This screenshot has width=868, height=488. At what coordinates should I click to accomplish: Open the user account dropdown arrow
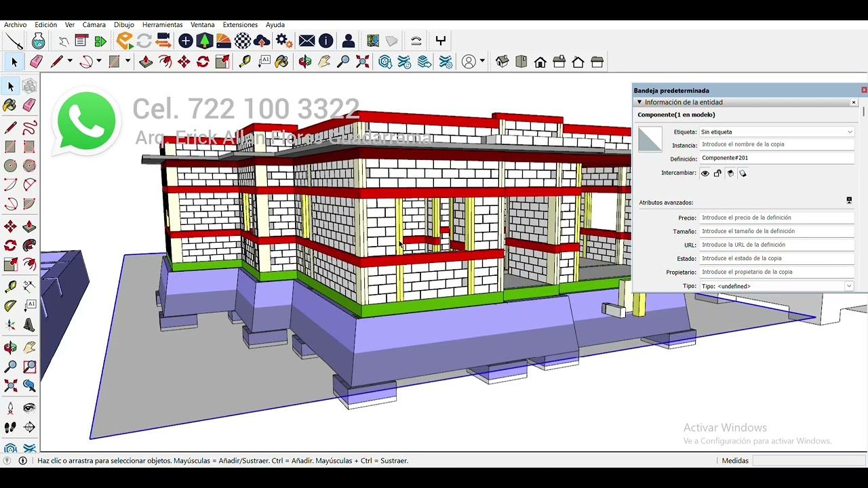pyautogui.click(x=481, y=62)
